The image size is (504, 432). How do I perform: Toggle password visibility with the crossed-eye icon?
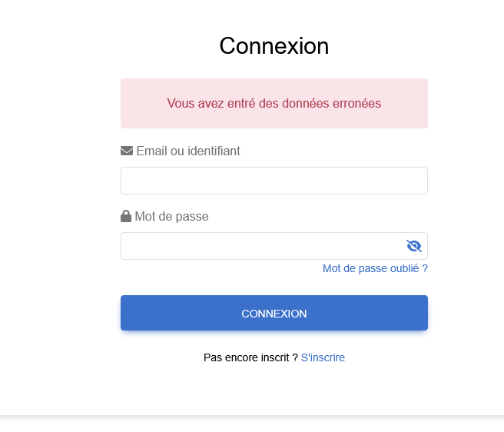coord(413,246)
